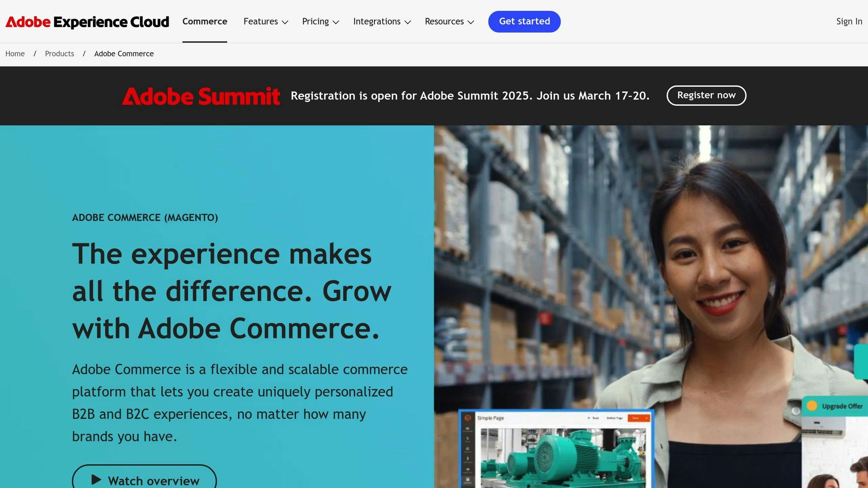Click the Sign In link

pyautogui.click(x=849, y=22)
